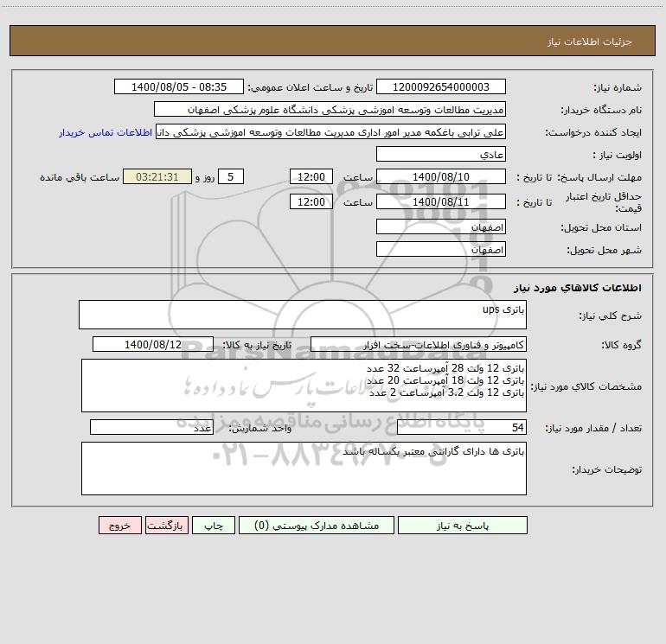666x644 pixels.
Task: Click the label گروه کالا
Action: [x=622, y=345]
